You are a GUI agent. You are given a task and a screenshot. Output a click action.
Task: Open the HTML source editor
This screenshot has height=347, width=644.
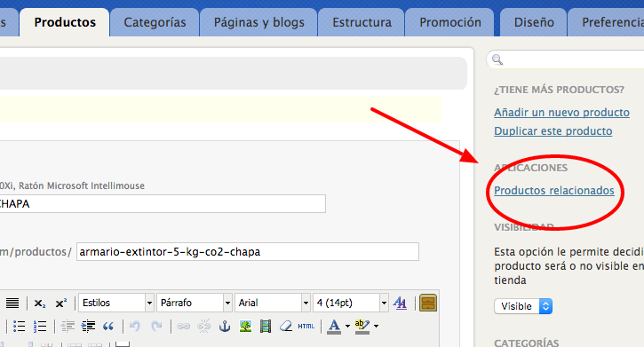coord(306,326)
